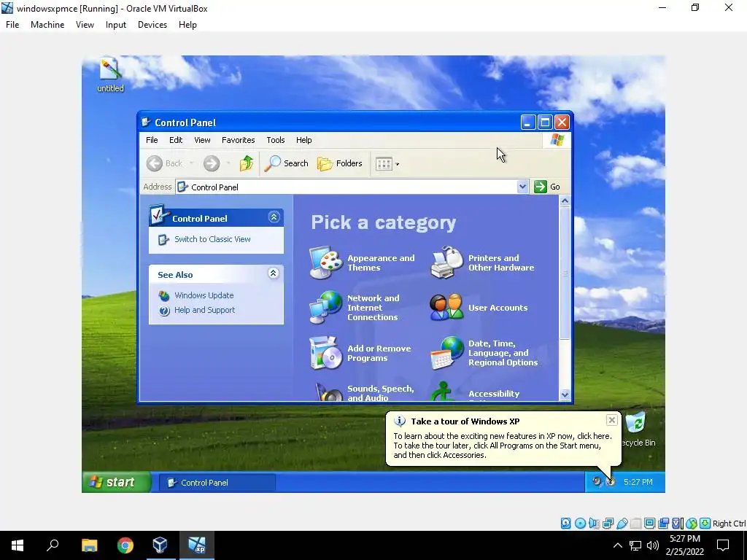Click the XP start button

(x=117, y=482)
